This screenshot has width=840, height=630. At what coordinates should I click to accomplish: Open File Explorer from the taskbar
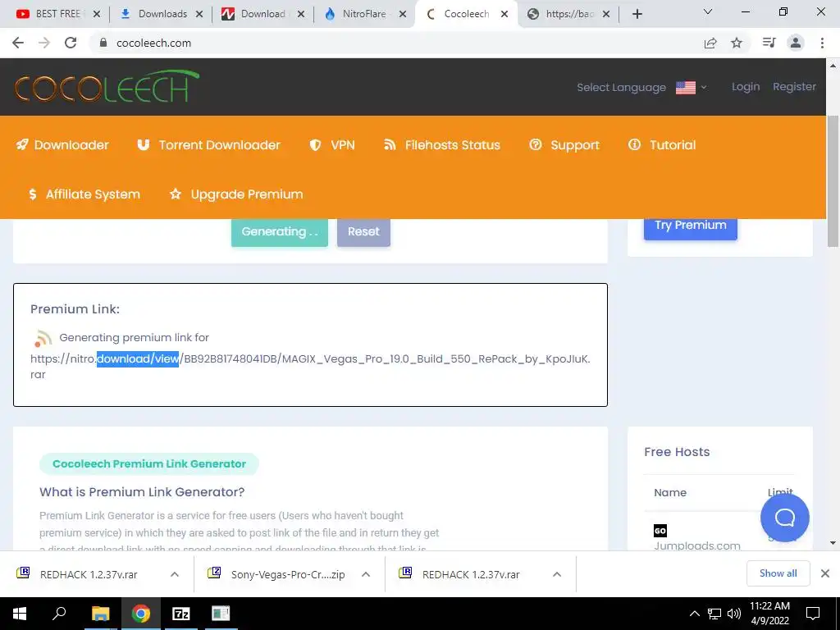pyautogui.click(x=100, y=614)
